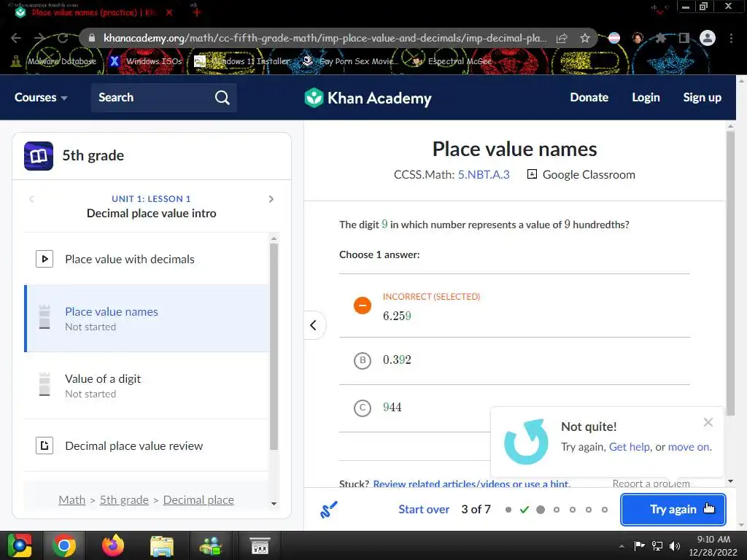
Task: Open the Windows 11 Installer bookmark
Action: point(242,61)
